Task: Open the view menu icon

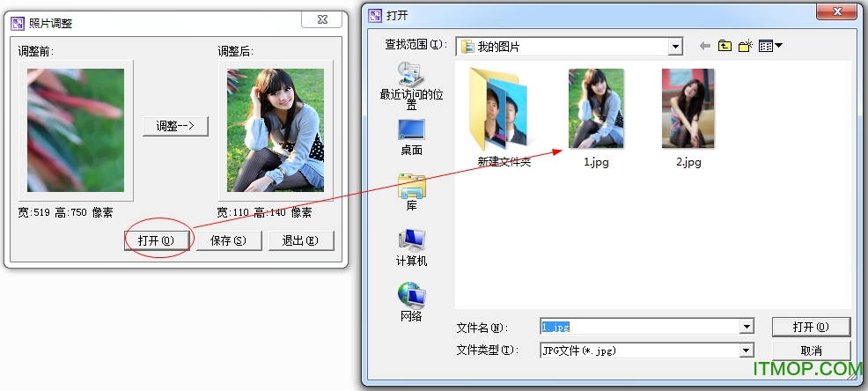Action: [770, 46]
